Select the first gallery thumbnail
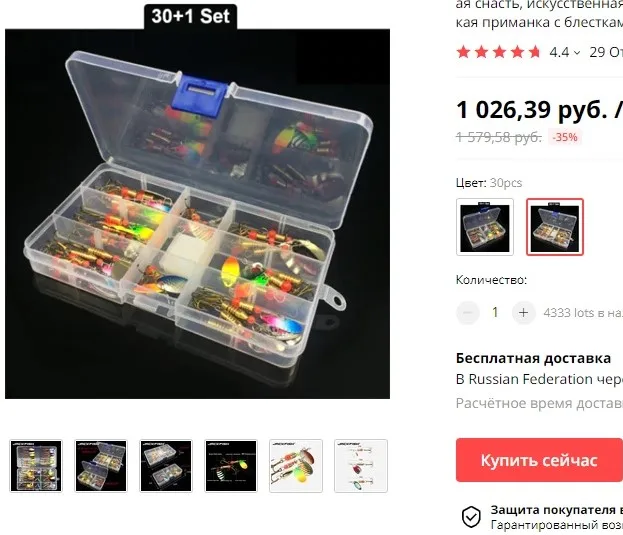Screen dimensions: 623x535 (x=36, y=466)
